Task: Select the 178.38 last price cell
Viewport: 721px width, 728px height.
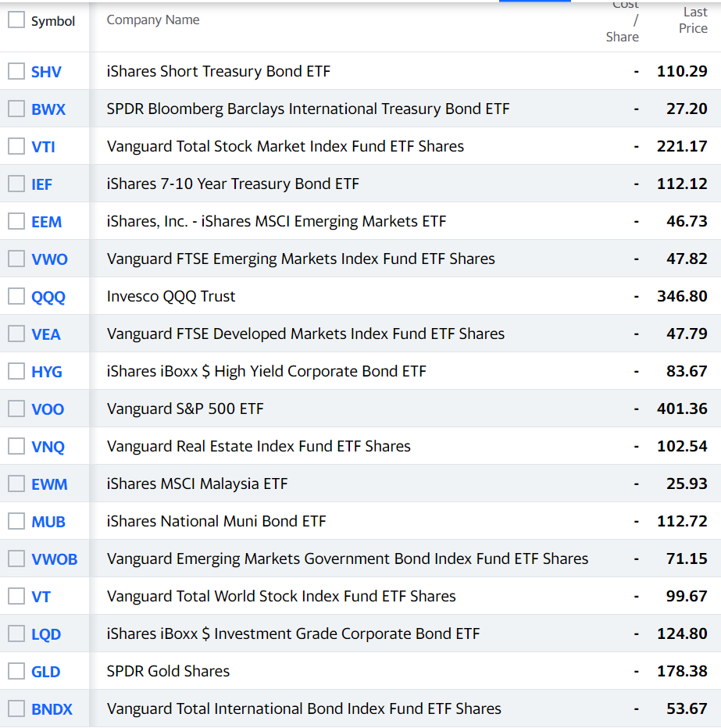Action: (x=682, y=671)
